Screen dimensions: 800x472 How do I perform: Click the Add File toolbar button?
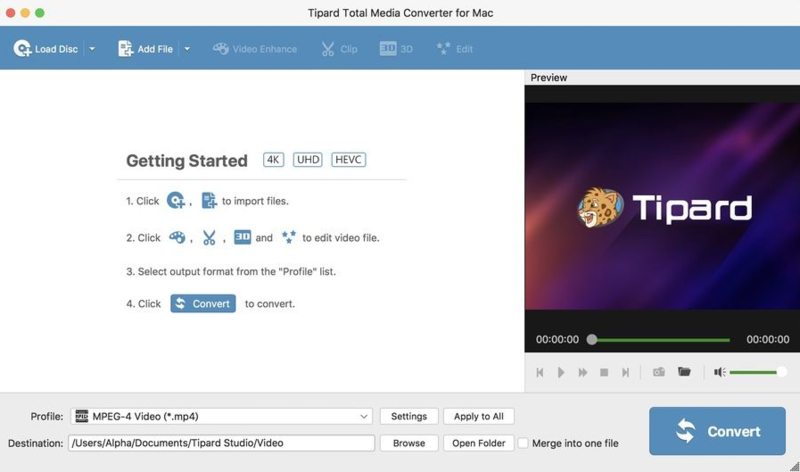click(145, 49)
